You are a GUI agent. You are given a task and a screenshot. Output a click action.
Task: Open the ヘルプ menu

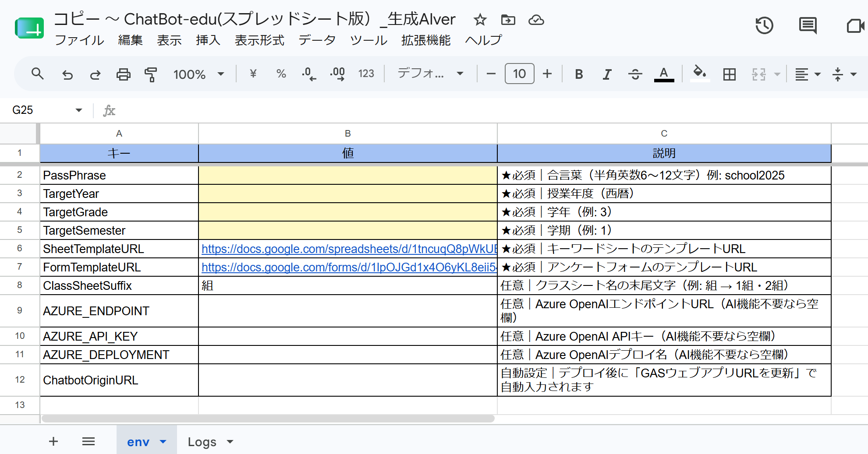coord(483,40)
